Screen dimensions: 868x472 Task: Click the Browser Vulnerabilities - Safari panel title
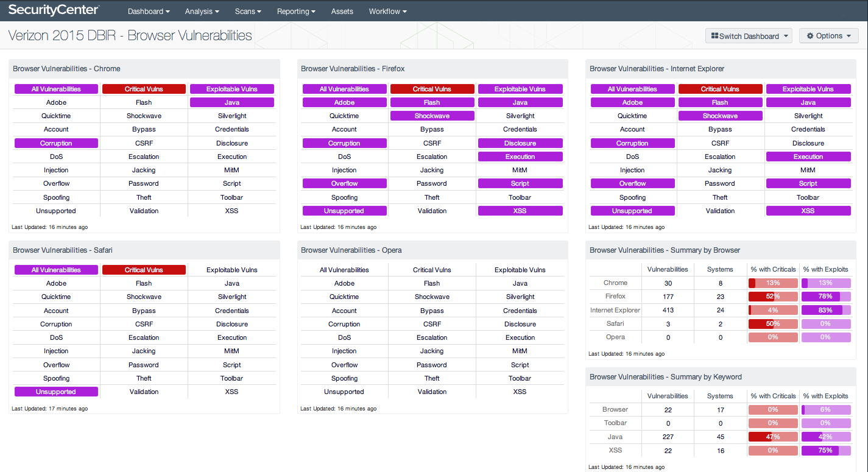click(x=63, y=250)
